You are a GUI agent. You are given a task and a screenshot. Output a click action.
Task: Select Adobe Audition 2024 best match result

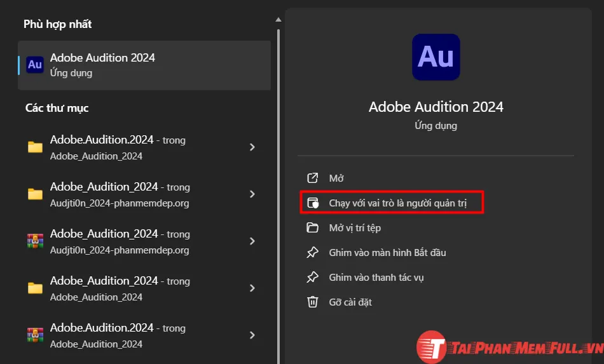(144, 65)
